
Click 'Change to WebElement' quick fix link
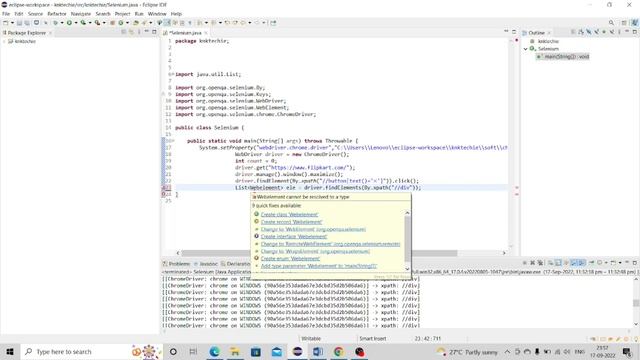tap(313, 229)
